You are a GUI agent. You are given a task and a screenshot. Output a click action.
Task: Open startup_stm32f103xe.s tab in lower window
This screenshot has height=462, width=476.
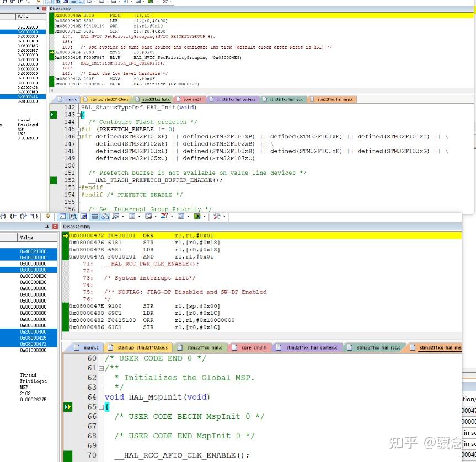point(139,348)
